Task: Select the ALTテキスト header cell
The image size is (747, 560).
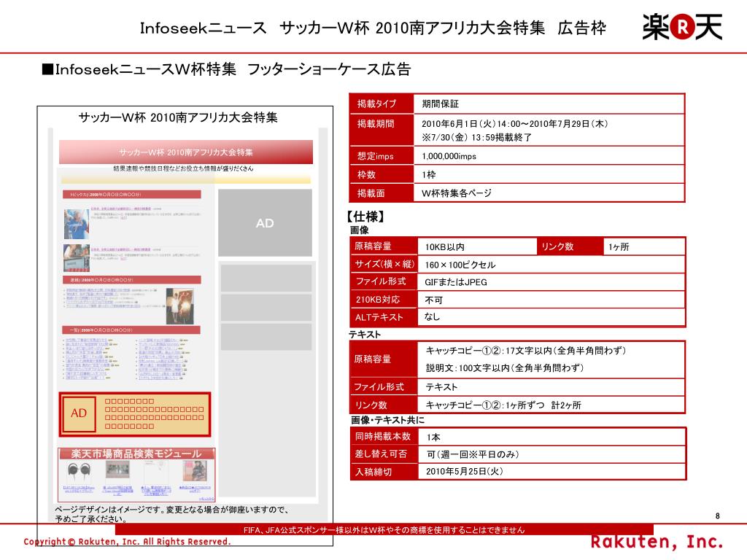Action: [x=384, y=317]
